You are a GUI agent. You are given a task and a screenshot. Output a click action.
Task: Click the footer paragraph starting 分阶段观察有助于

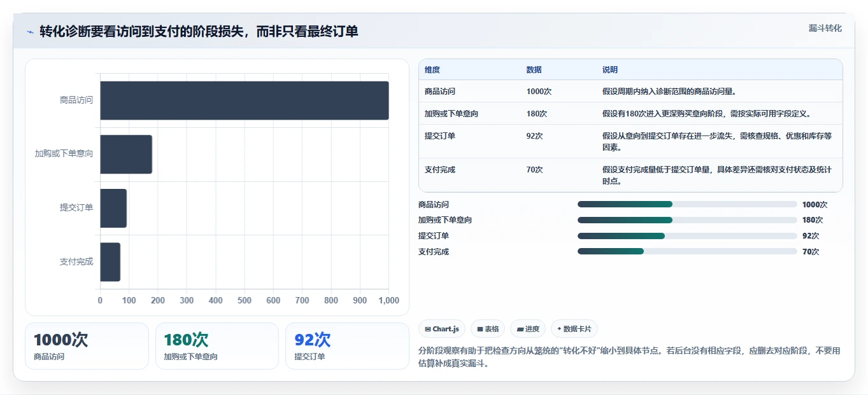pyautogui.click(x=629, y=357)
